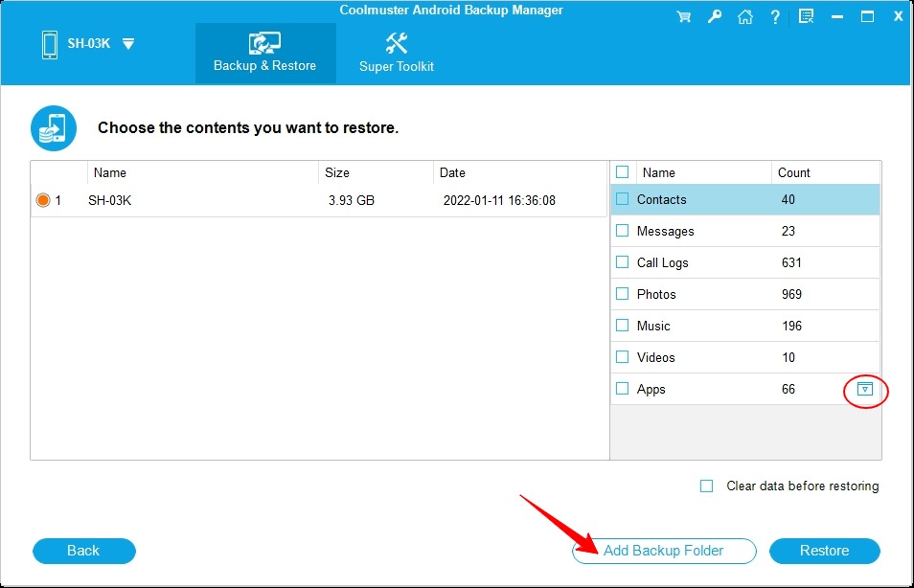This screenshot has width=914, height=588.
Task: Click the Music count 196
Action: click(791, 326)
